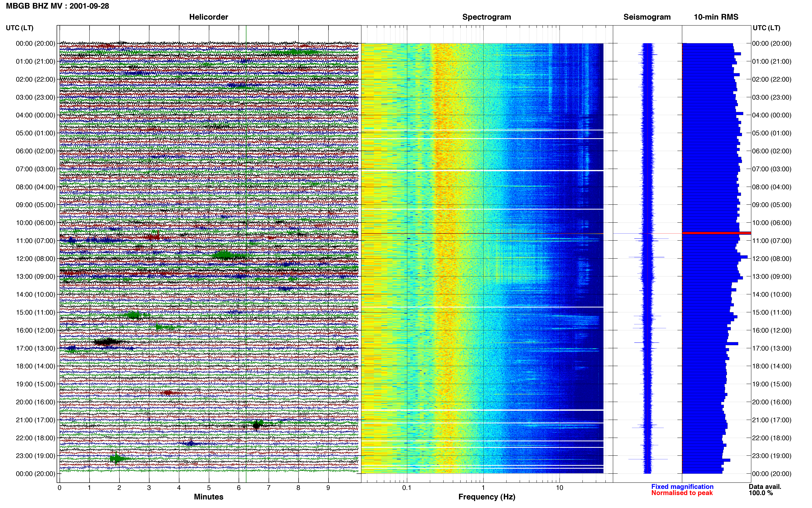Click the red "Normalised to peak" legend text
Viewport: 812px width, 508px height.
point(682,493)
